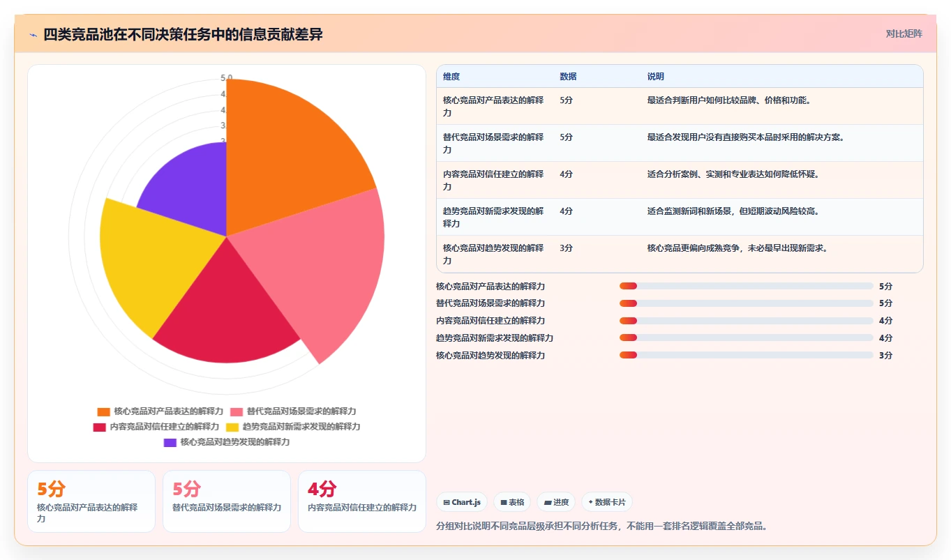Select the 进度 chip
This screenshot has height=560, width=951.
point(556,502)
